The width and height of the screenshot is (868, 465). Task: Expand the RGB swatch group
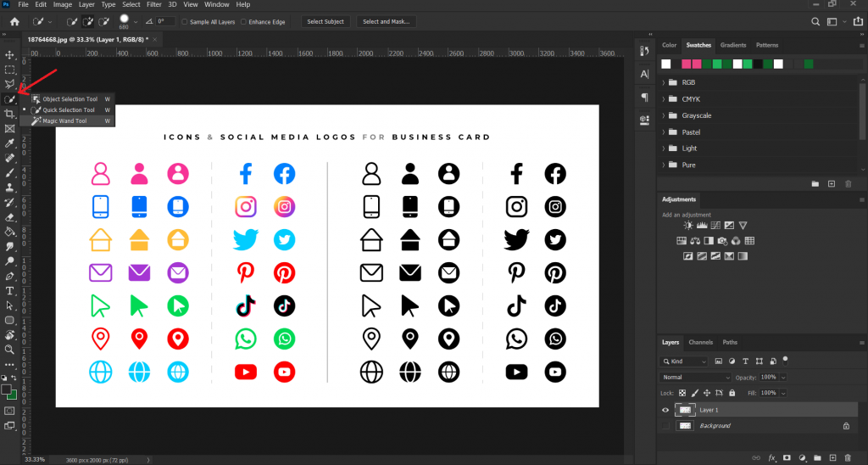(x=664, y=82)
